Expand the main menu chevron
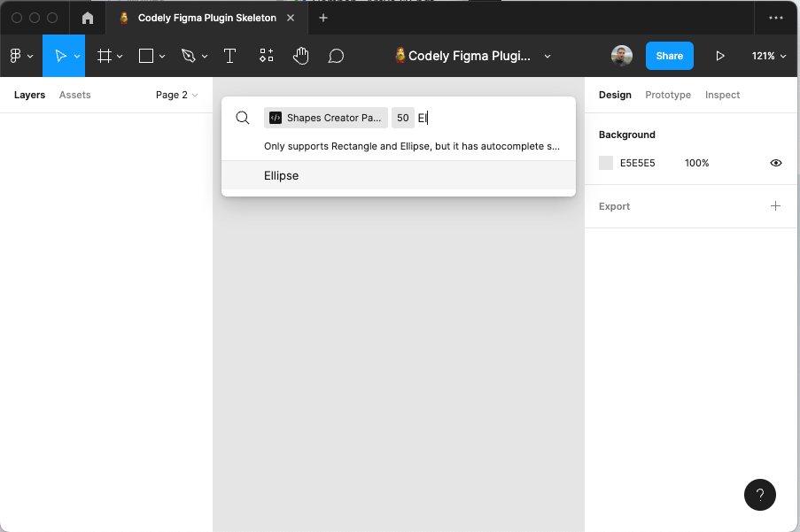This screenshot has height=532, width=800. pos(31,56)
